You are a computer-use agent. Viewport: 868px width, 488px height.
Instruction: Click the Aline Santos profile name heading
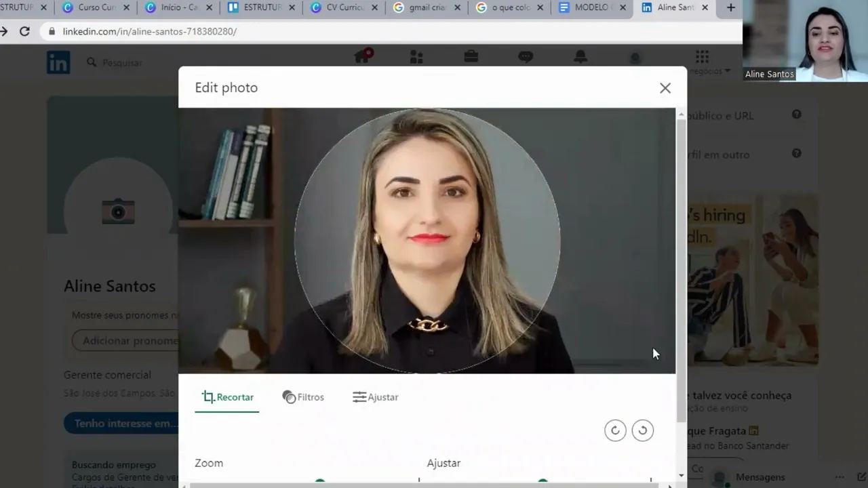point(110,286)
